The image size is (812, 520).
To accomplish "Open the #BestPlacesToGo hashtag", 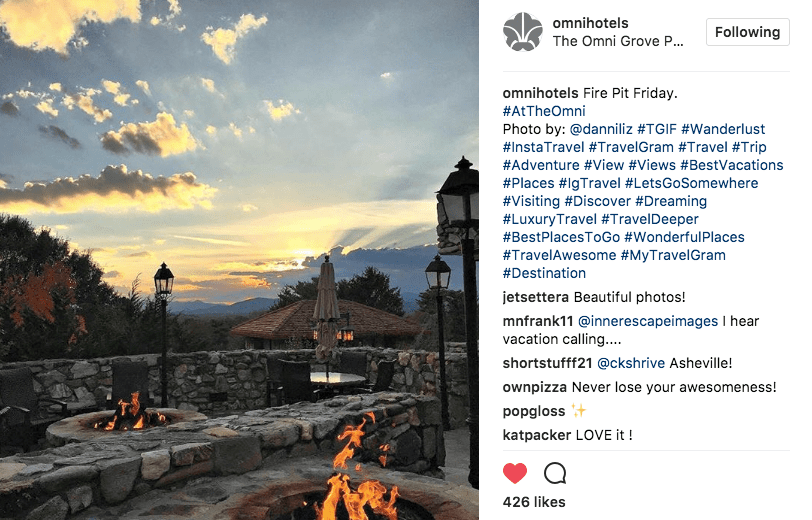I will pyautogui.click(x=561, y=237).
